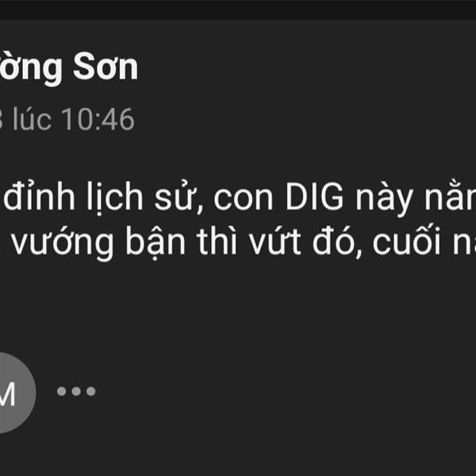Open the post timestamp lúc 10:46

tap(67, 120)
